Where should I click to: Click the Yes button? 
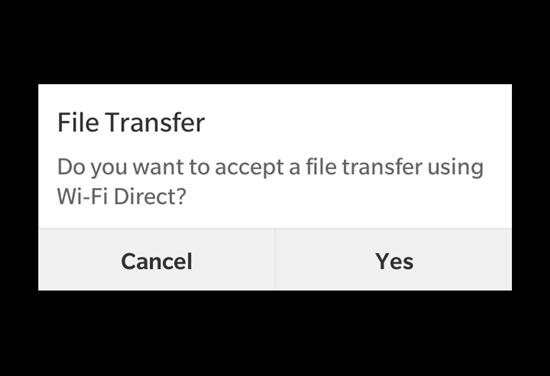[394, 260]
